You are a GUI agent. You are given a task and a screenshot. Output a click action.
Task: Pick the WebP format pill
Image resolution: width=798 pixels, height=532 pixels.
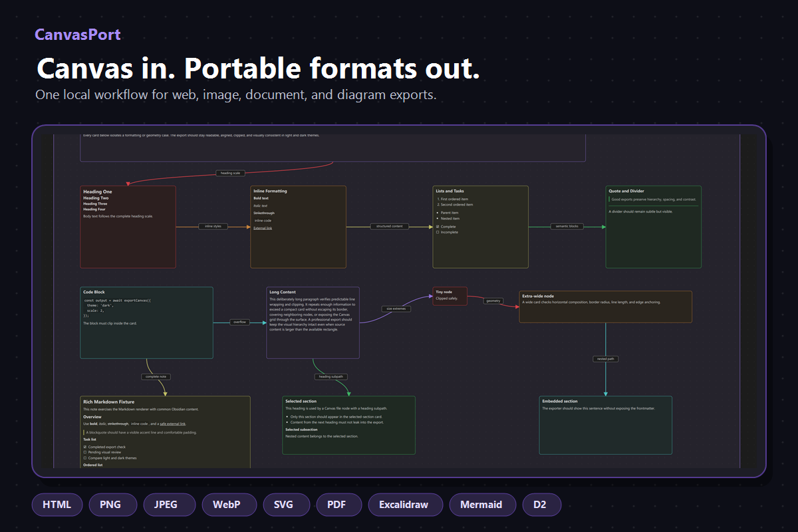tap(229, 504)
